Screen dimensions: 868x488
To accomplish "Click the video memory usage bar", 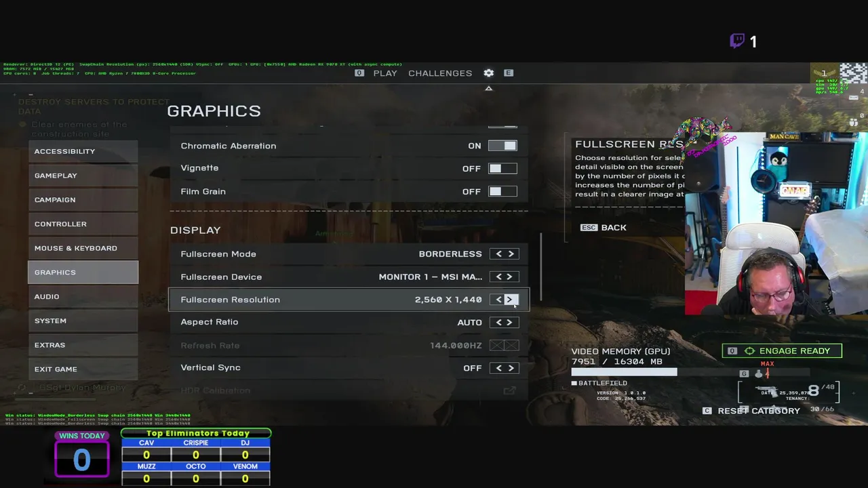I will (x=690, y=372).
